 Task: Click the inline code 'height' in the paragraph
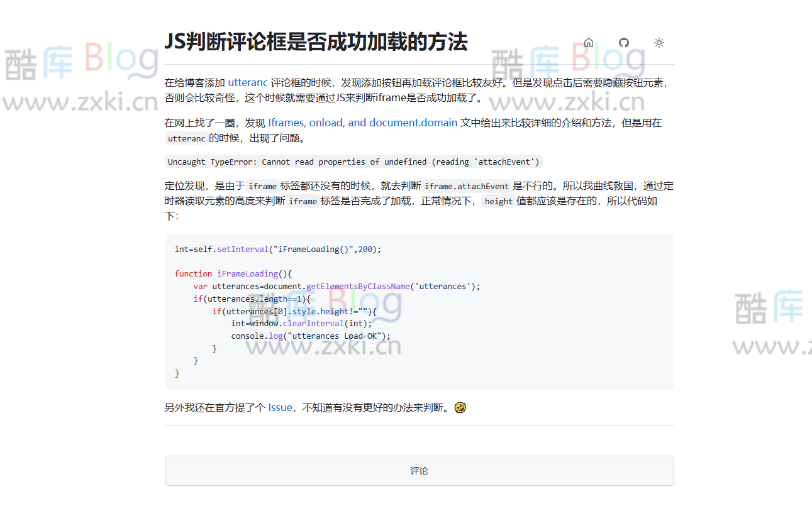498,201
